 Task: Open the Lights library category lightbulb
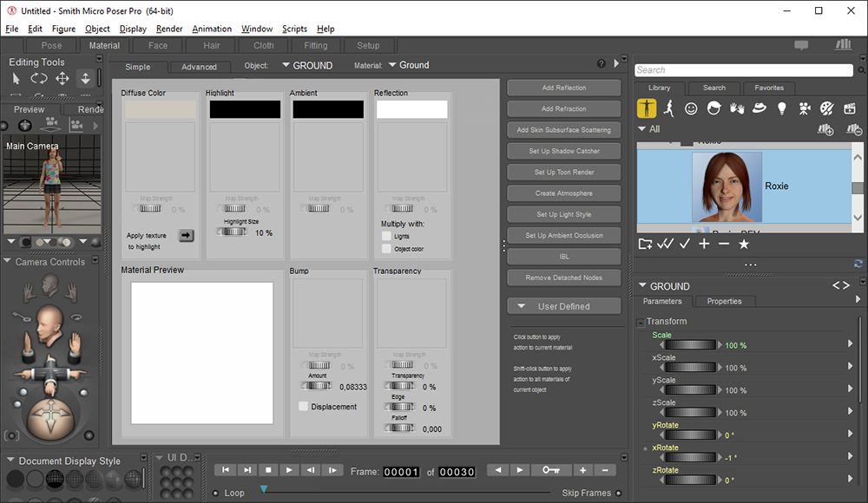tap(781, 108)
